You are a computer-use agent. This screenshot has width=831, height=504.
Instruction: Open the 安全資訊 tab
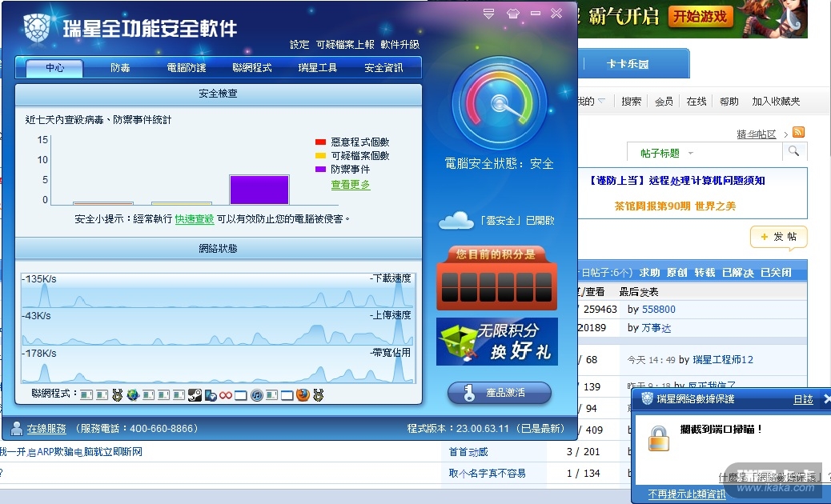click(383, 68)
